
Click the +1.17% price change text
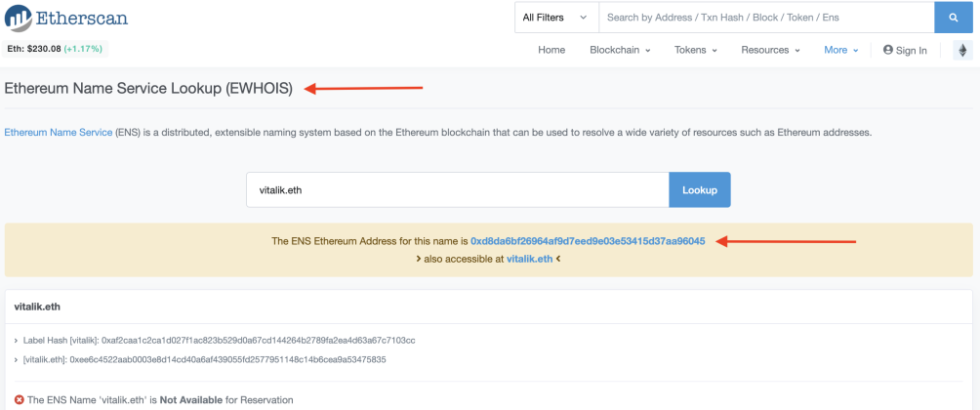pos(83,49)
